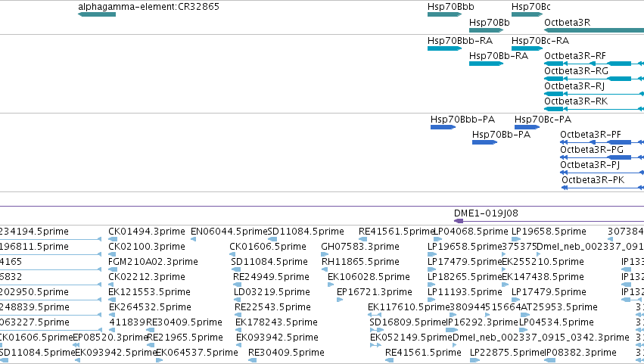The width and height of the screenshot is (644, 364).
Task: Select the CK01494.3prime EST label
Action: click(147, 232)
